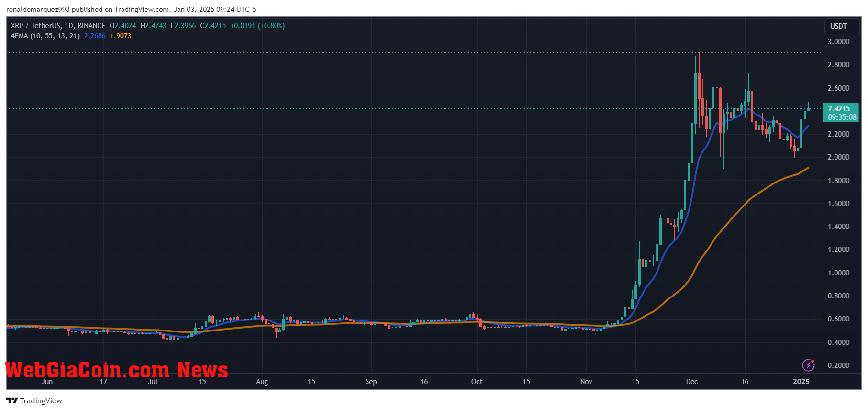This screenshot has width=868, height=411.
Task: Click the 3.0000 price axis label
Action: click(x=838, y=42)
